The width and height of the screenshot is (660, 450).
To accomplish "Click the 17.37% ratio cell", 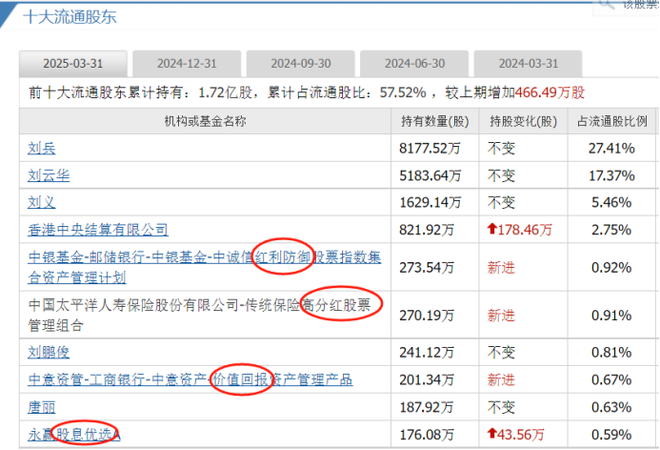I will tap(612, 176).
